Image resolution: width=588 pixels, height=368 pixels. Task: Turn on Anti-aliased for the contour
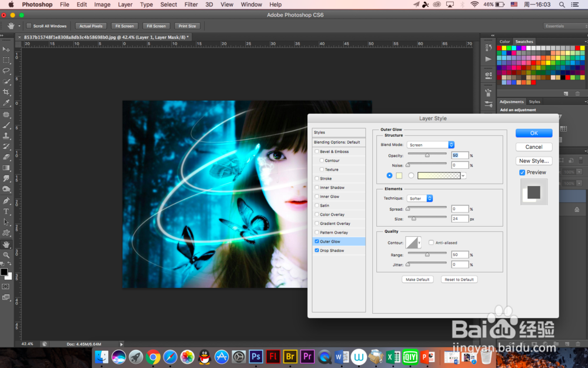(x=431, y=243)
